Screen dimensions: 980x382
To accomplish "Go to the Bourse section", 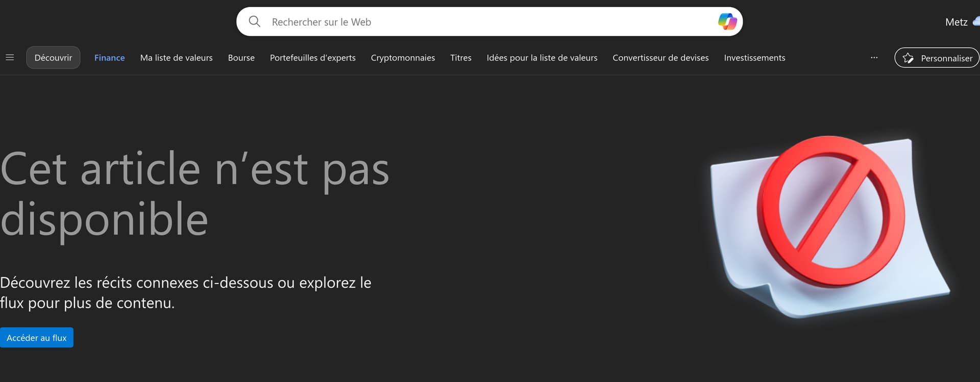I will click(241, 58).
